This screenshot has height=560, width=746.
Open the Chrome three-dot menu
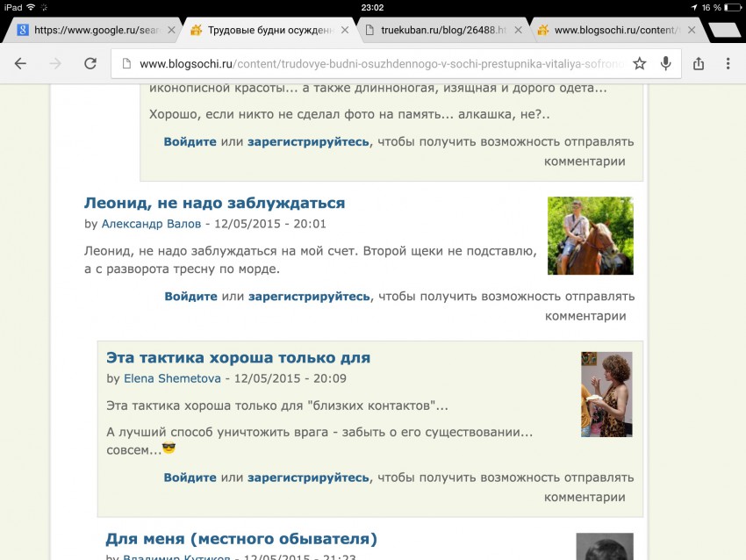pos(728,63)
